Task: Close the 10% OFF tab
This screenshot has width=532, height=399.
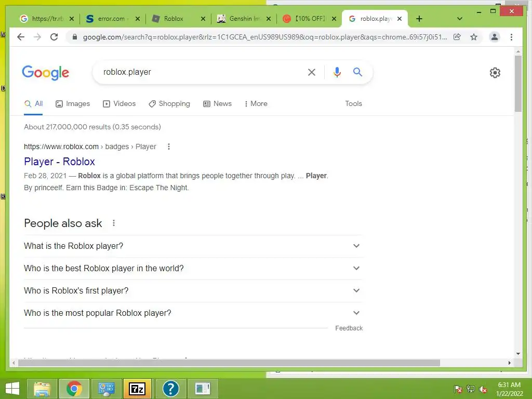Action: tap(334, 19)
